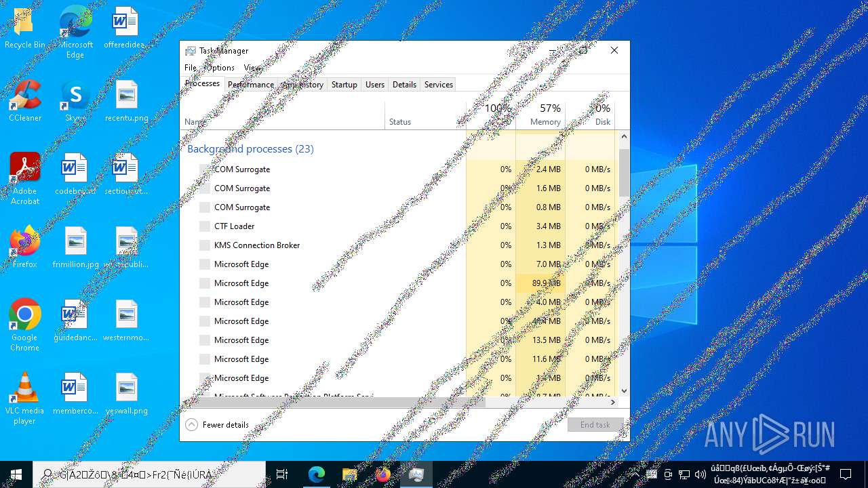Click the End task button
868x488 pixels.
(x=595, y=425)
